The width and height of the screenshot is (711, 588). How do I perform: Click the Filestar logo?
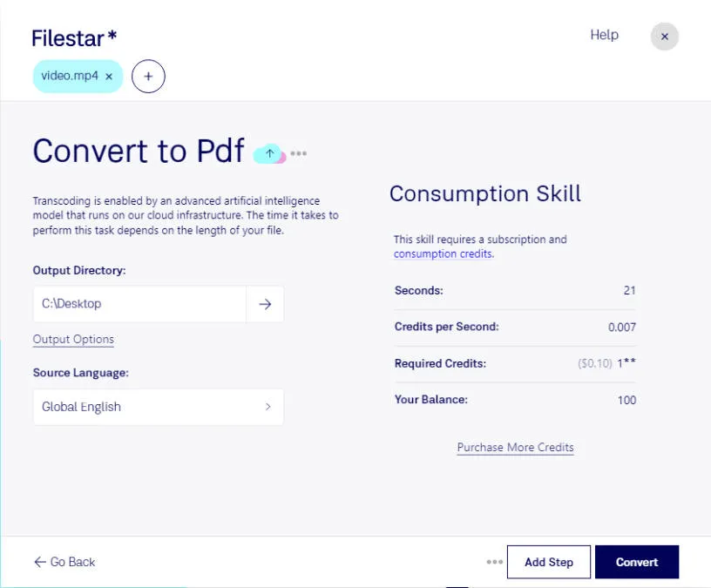(x=72, y=37)
